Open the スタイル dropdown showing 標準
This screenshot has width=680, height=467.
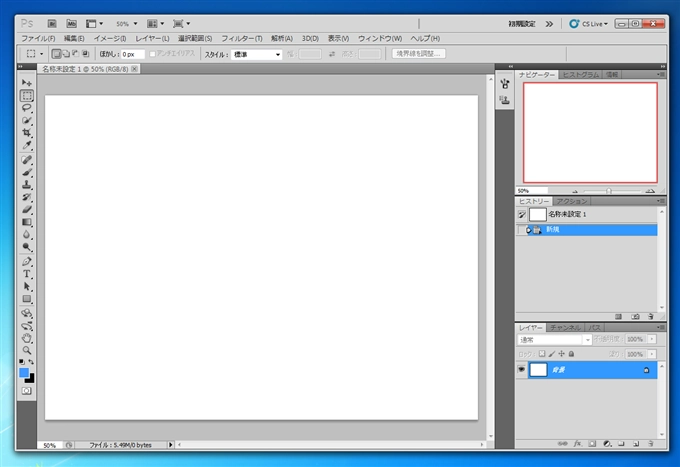coord(256,54)
